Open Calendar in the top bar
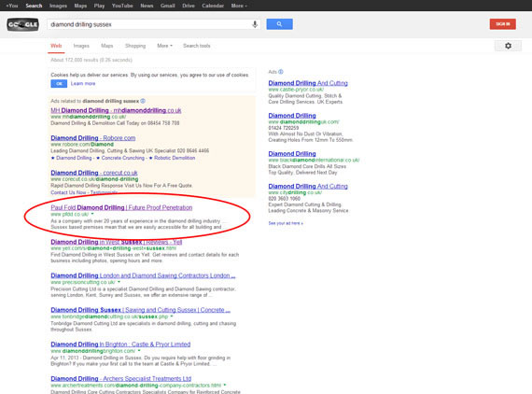 coord(213,6)
